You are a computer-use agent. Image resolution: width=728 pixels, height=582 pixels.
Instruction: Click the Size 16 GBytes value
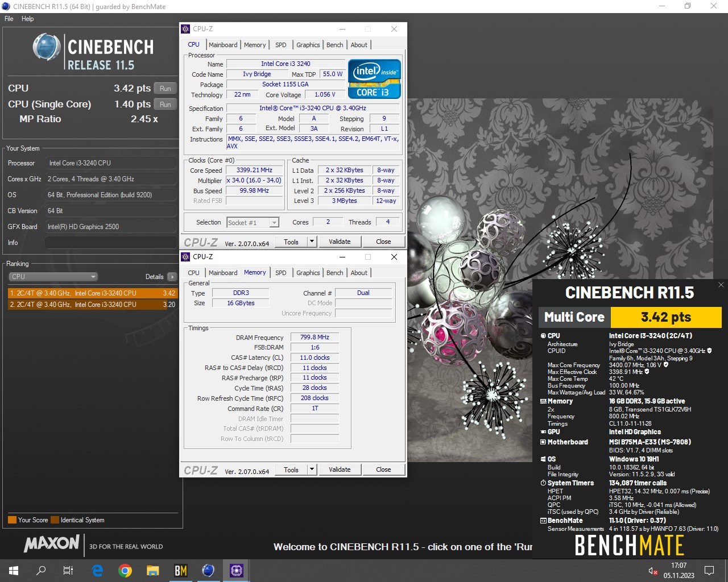coord(241,303)
